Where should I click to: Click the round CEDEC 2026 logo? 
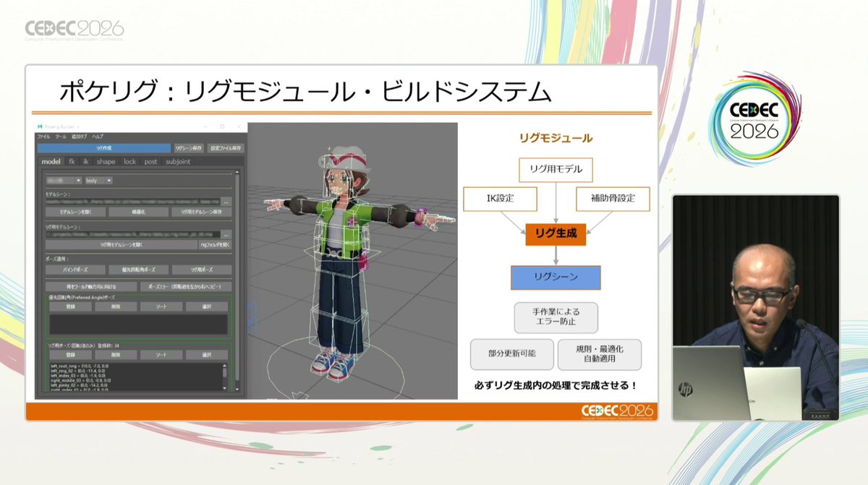(754, 121)
